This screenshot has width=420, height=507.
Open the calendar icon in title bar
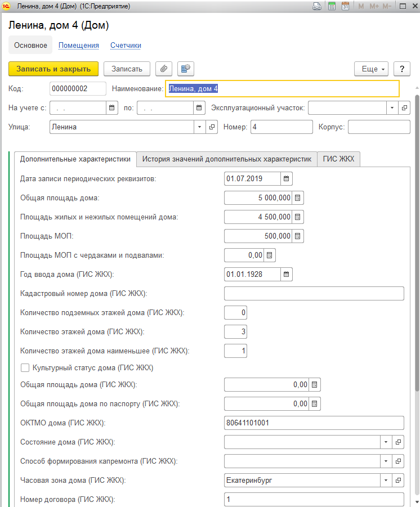tap(345, 6)
